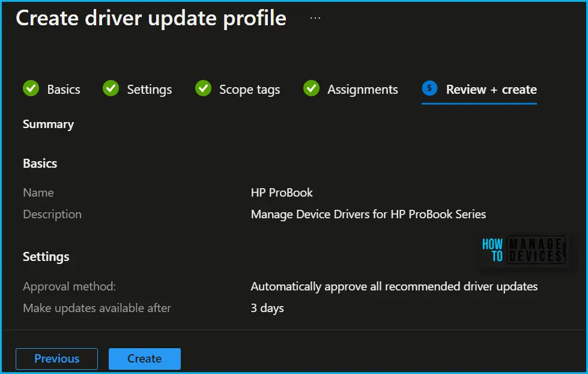
Task: Click the Make updates available after label
Action: (x=97, y=308)
